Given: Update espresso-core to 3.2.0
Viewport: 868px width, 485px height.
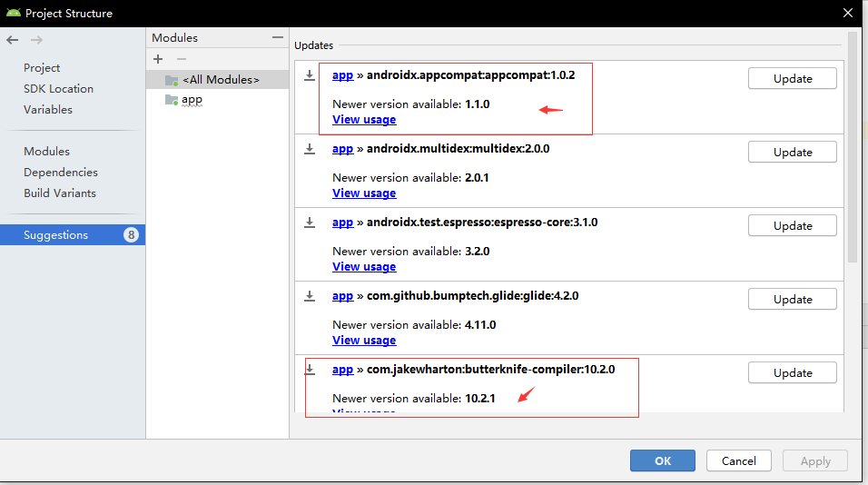Looking at the screenshot, I should tap(792, 226).
